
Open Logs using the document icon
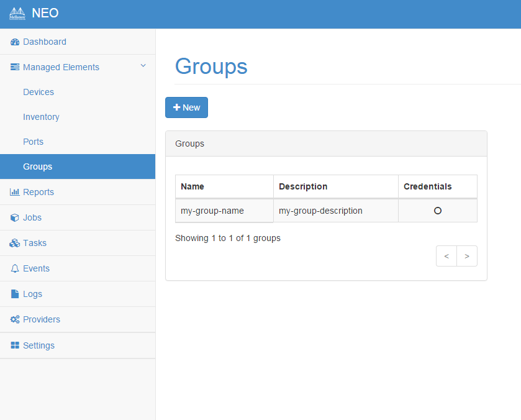[14, 294]
